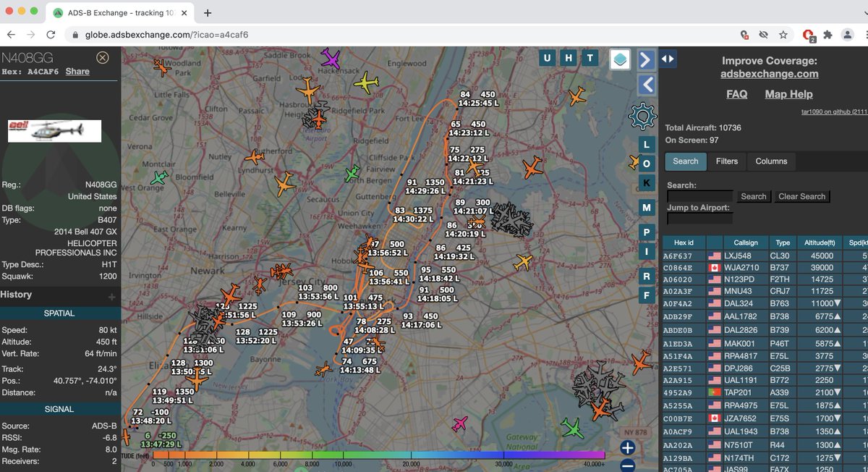Toggle the U map button
Image resolution: width=868 pixels, height=472 pixels.
(x=547, y=59)
